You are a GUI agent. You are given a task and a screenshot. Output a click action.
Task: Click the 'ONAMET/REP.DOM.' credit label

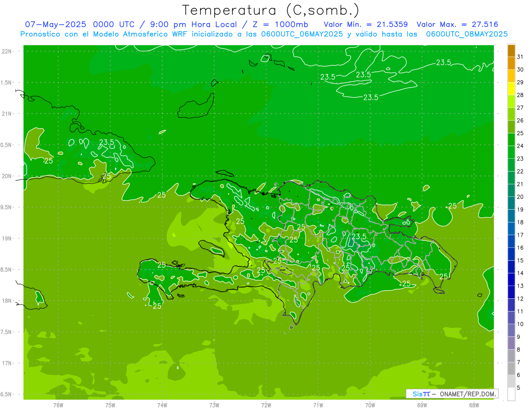(468, 394)
